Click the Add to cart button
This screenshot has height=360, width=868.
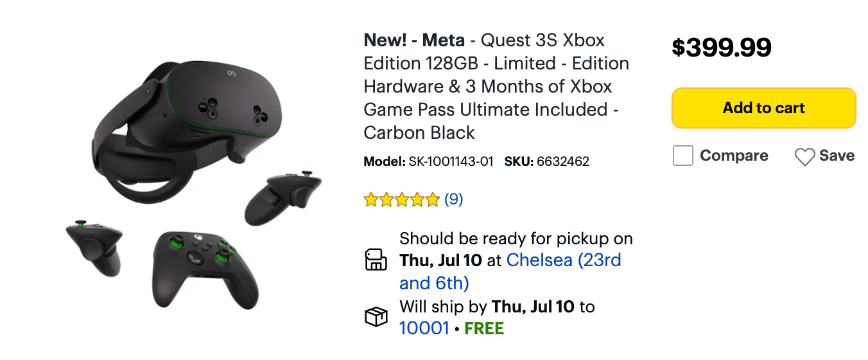coord(763,108)
